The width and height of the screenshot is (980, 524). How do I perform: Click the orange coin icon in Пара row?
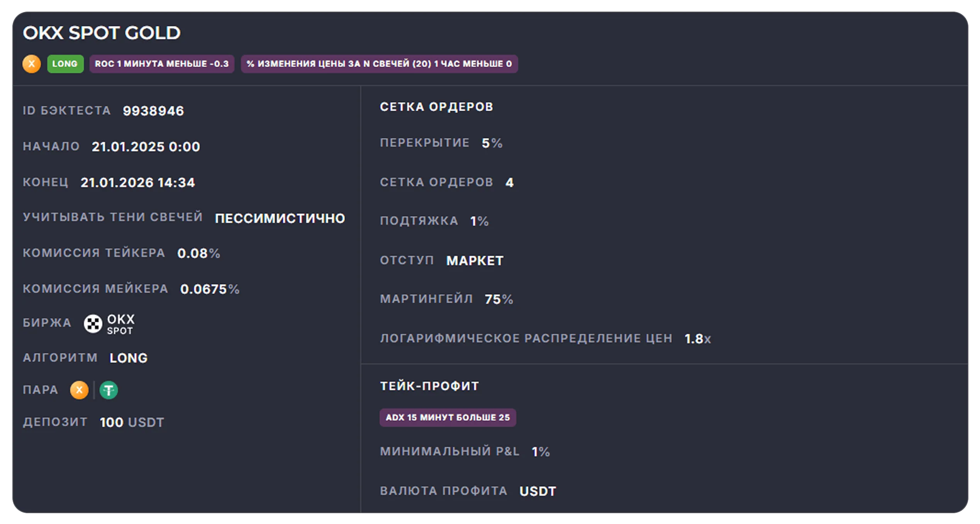point(79,390)
